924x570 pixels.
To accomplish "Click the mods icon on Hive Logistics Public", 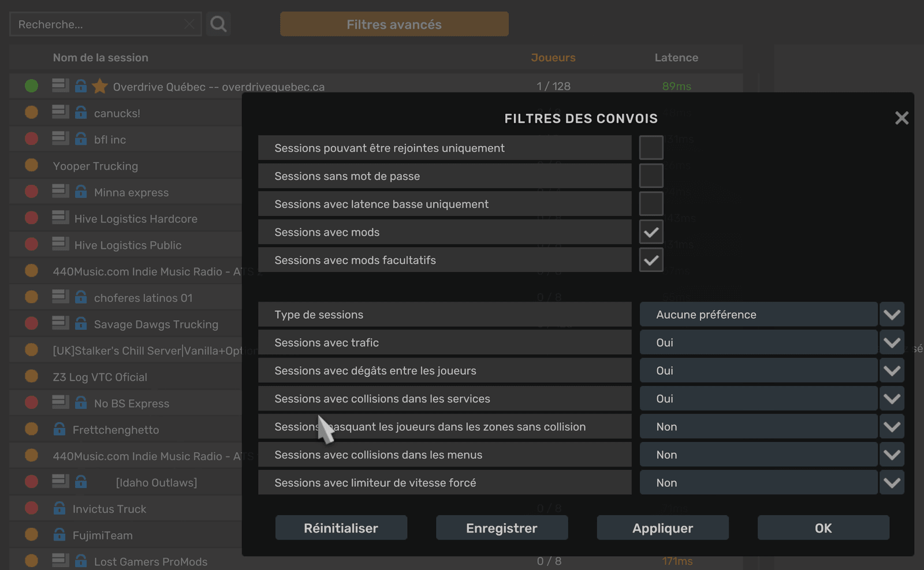I will pos(60,244).
